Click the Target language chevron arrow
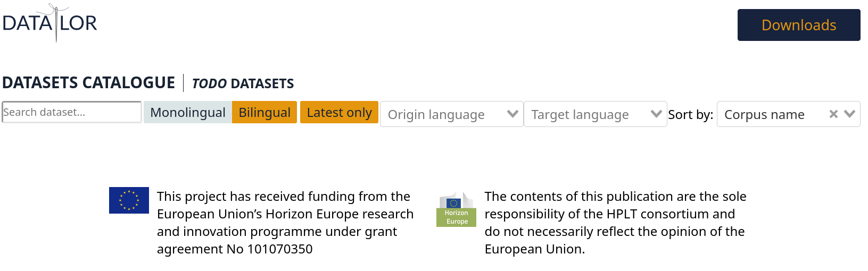 656,114
